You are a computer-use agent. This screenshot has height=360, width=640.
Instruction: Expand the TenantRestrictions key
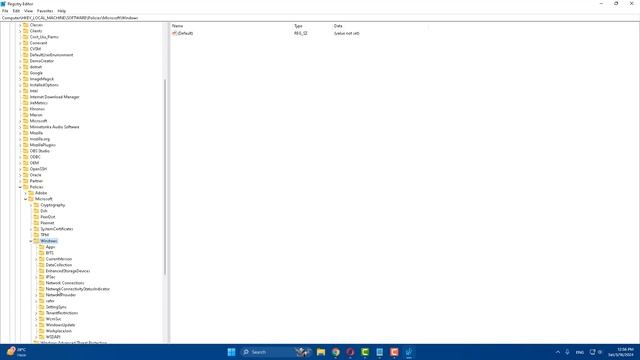[36, 313]
